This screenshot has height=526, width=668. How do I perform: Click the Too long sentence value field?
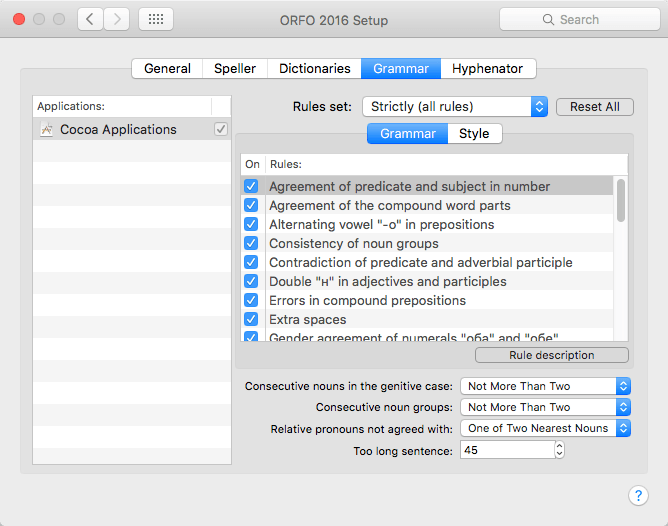tap(507, 450)
